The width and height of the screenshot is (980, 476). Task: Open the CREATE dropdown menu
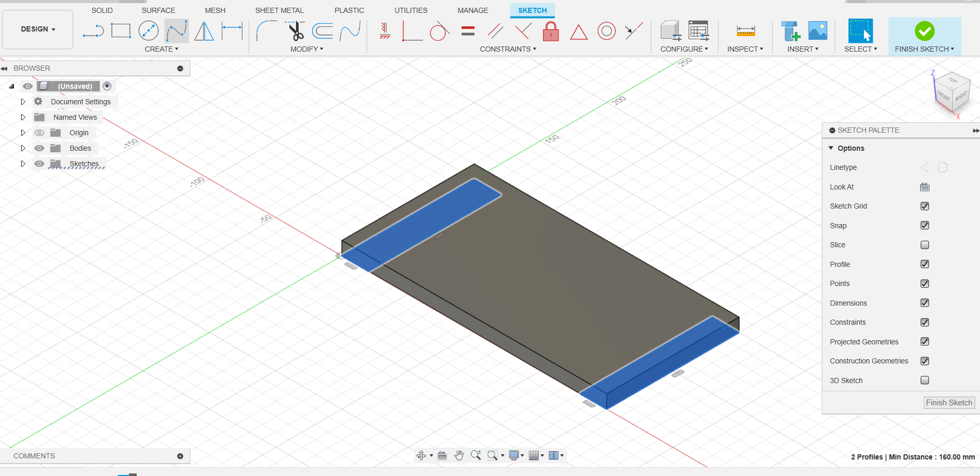pyautogui.click(x=161, y=49)
